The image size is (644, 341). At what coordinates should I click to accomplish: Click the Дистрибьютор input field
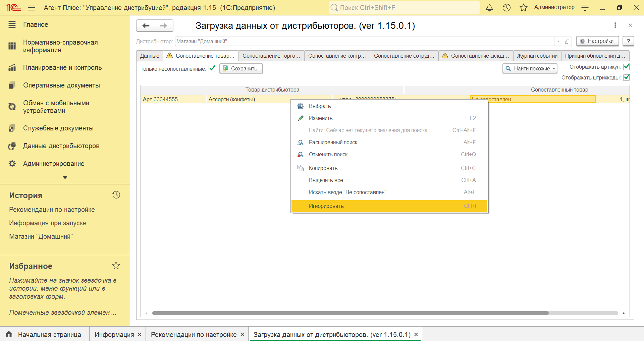[x=365, y=41]
